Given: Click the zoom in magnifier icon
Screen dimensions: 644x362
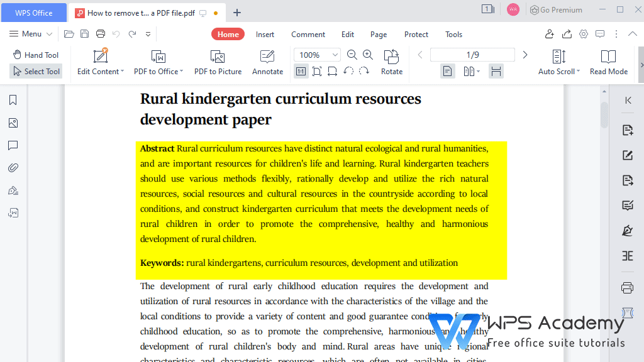Looking at the screenshot, I should 367,55.
